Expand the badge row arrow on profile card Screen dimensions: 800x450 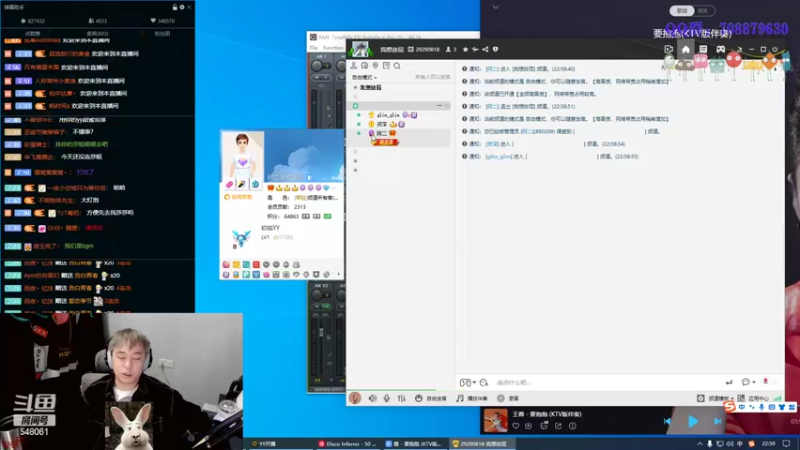[338, 274]
